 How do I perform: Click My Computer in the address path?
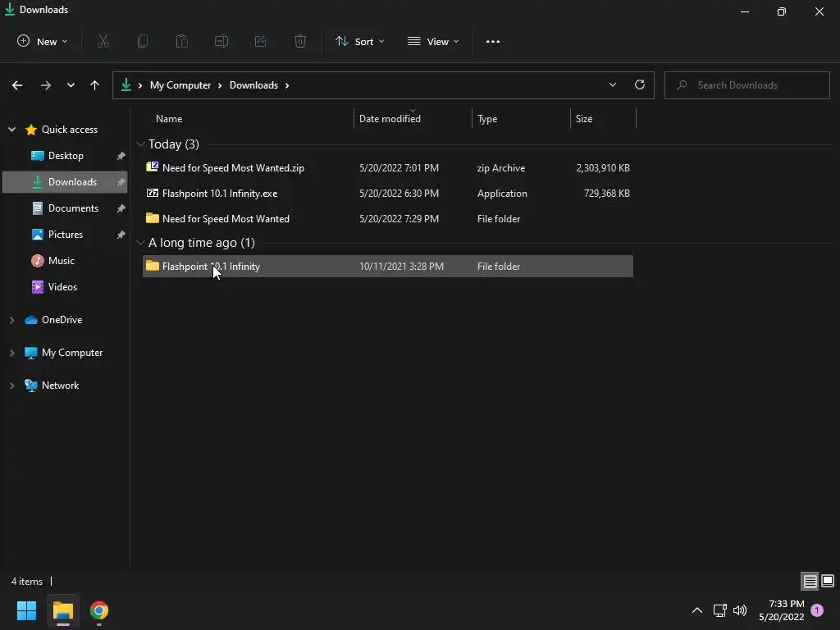pos(180,85)
